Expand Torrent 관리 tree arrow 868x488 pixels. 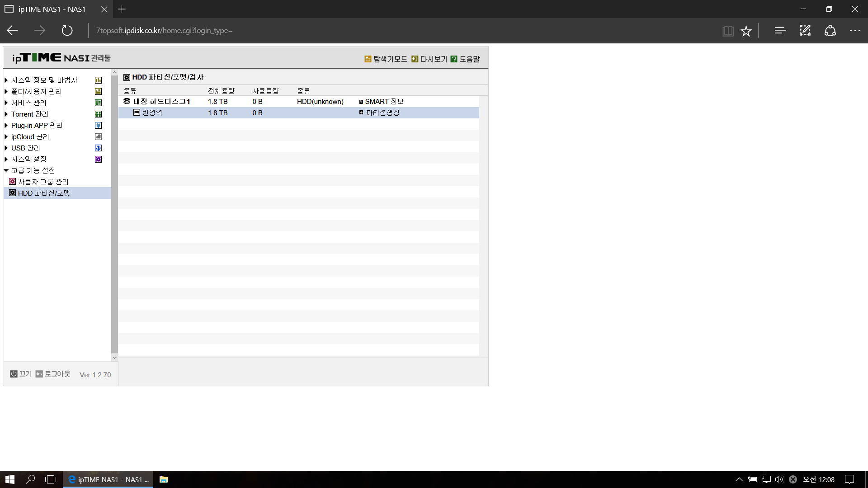click(6, 114)
